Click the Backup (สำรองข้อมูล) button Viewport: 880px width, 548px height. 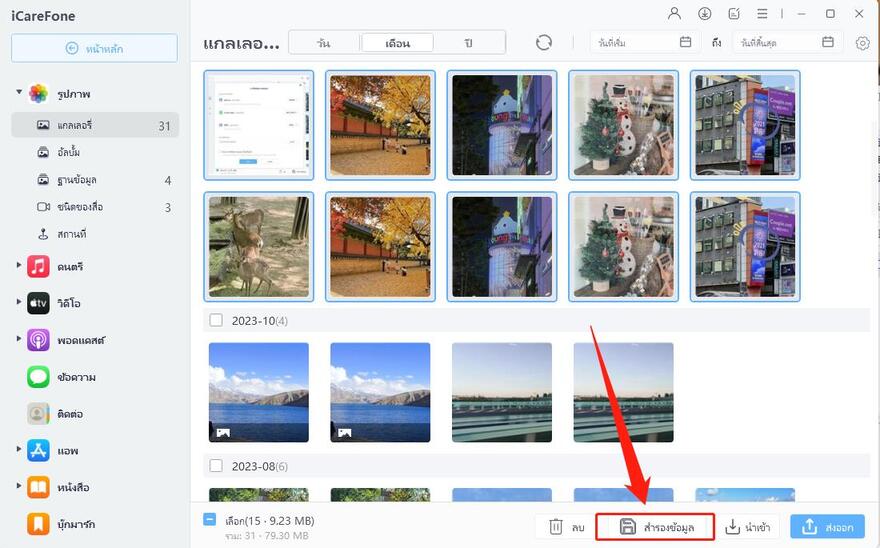pos(655,527)
